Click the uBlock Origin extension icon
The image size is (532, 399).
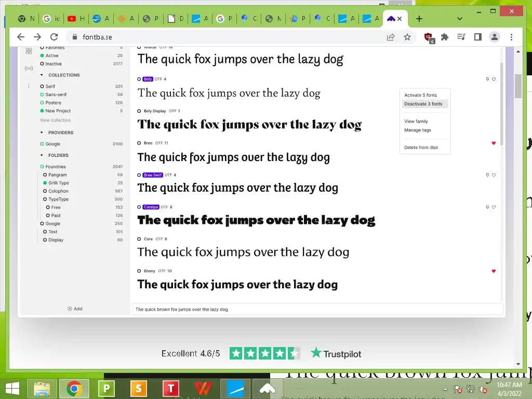point(429,37)
